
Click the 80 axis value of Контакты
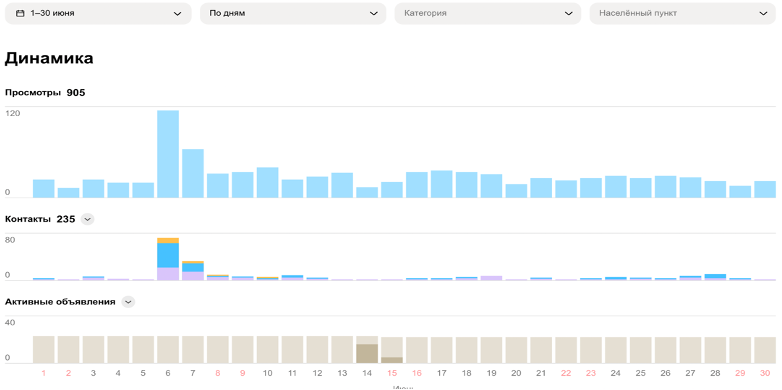click(x=10, y=240)
